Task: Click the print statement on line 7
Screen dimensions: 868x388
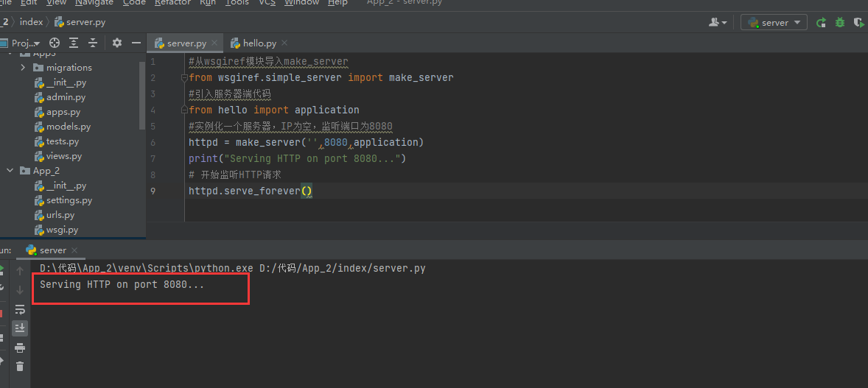Action: pyautogui.click(x=297, y=159)
